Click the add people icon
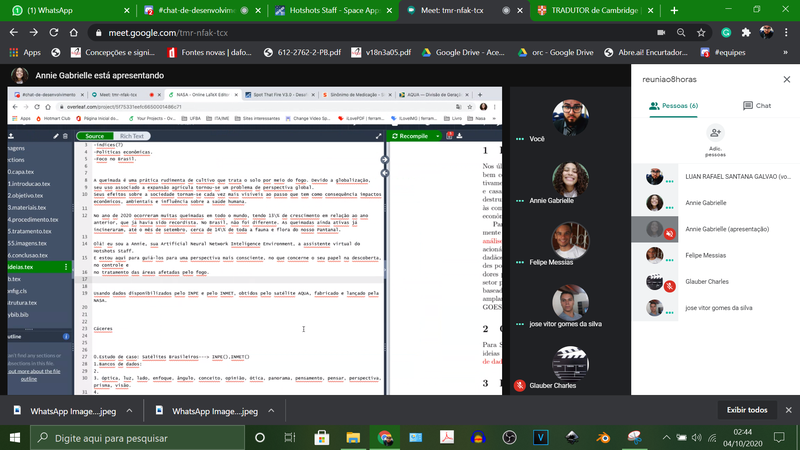800x450 pixels. click(x=715, y=133)
